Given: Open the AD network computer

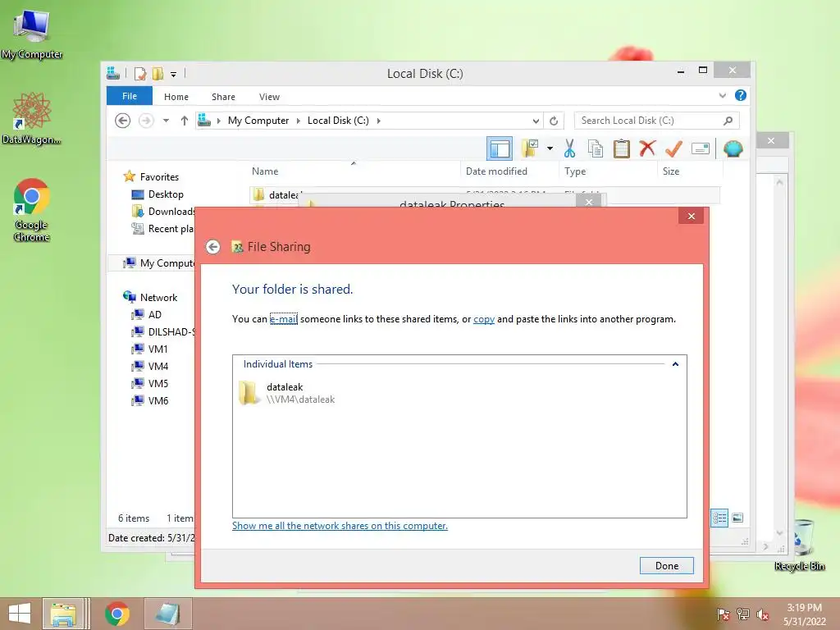Looking at the screenshot, I should [154, 314].
